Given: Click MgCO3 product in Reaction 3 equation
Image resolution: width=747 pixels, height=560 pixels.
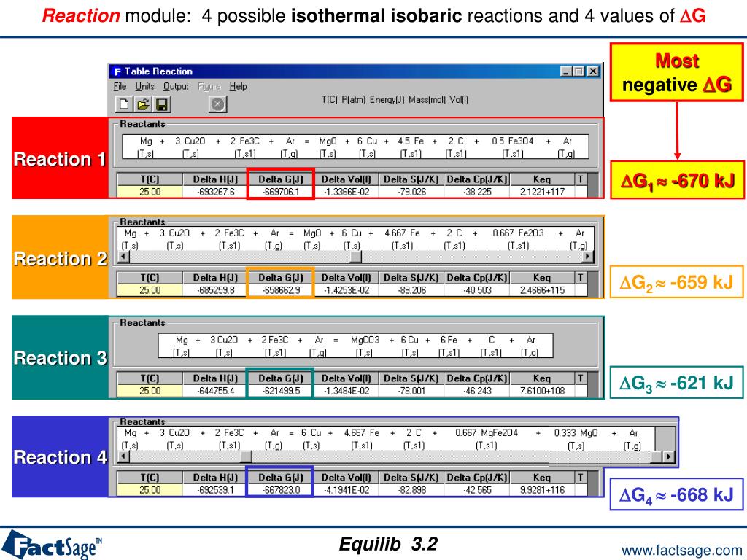Looking at the screenshot, I should [x=365, y=340].
